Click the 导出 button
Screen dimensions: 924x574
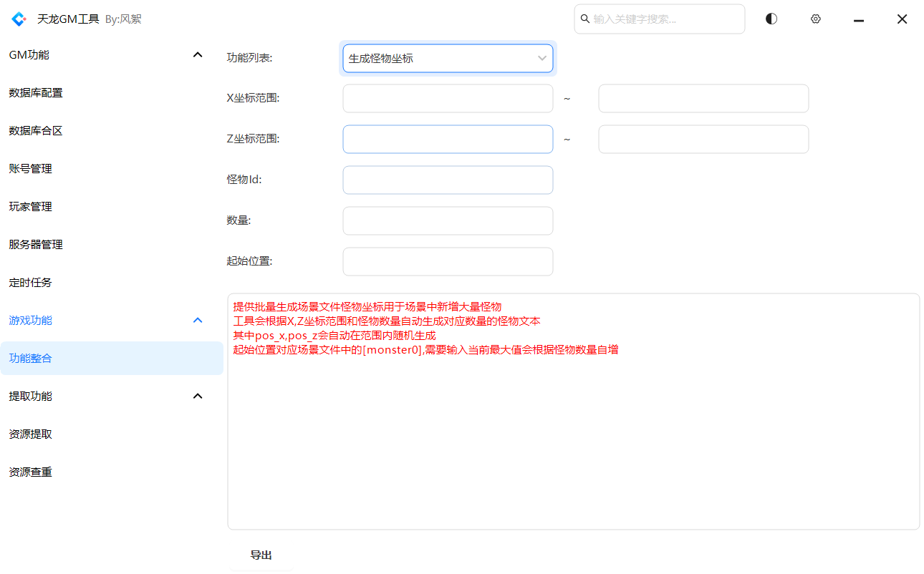pyautogui.click(x=261, y=555)
